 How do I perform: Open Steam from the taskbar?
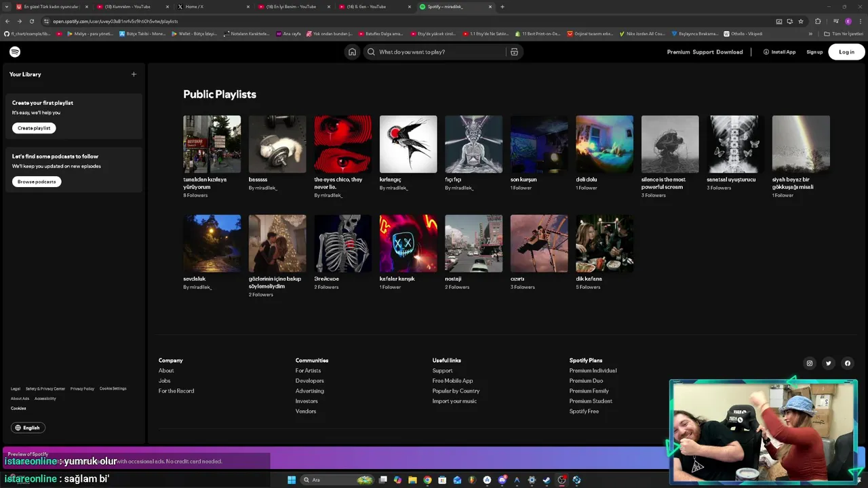coord(547,480)
